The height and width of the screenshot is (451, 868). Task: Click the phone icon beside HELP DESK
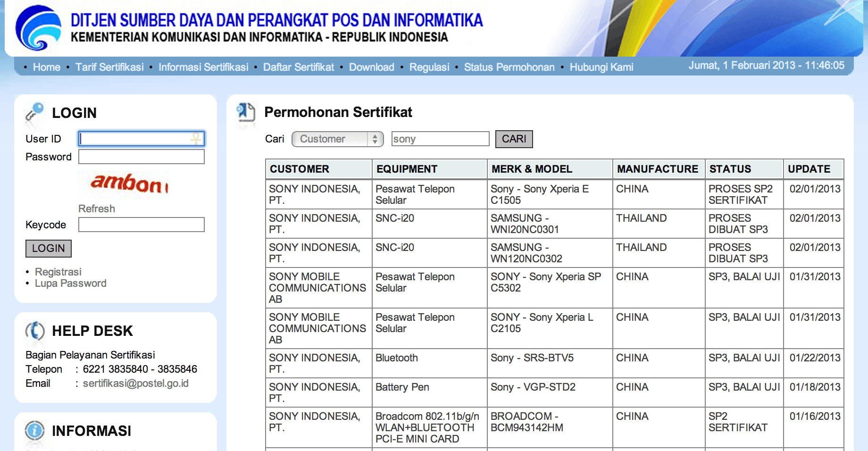click(x=35, y=331)
